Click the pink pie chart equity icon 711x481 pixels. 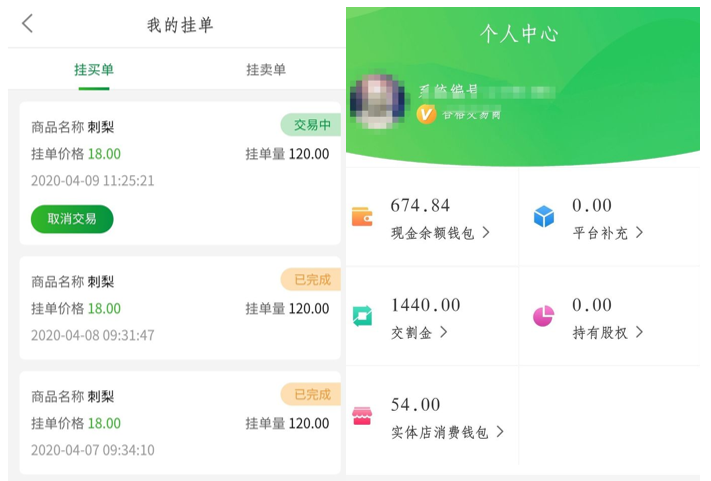(x=543, y=316)
